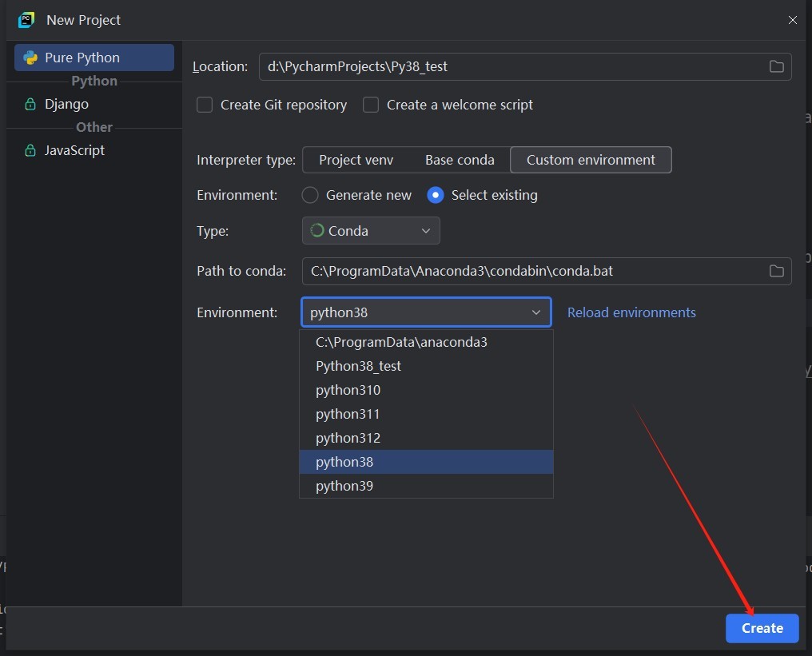Enable the Create Git repository checkbox
This screenshot has height=656, width=812.
(205, 105)
